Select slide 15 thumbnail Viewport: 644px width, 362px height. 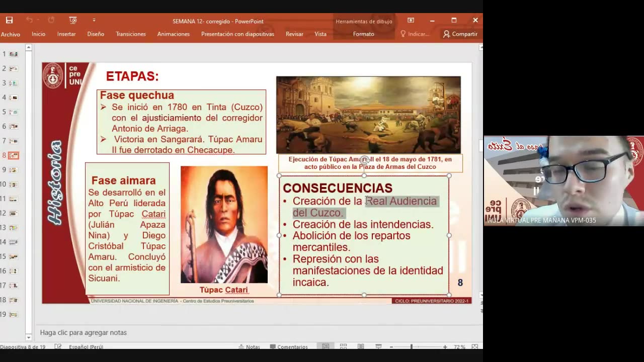[x=14, y=257]
